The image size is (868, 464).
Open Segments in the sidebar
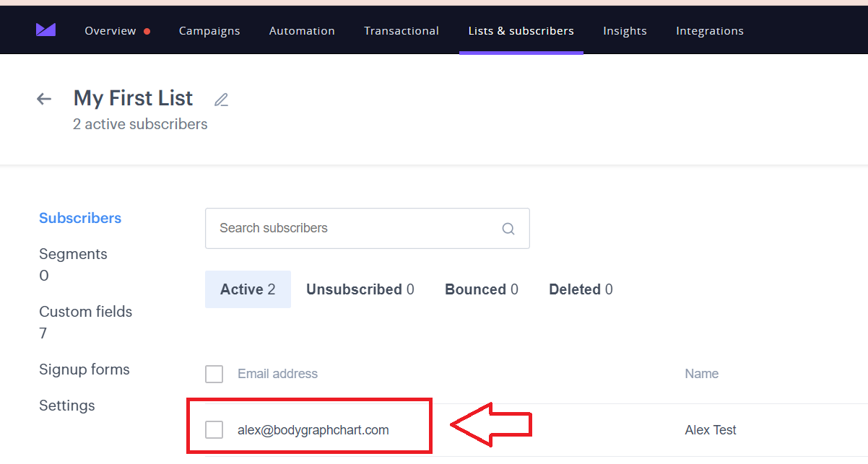coord(73,254)
